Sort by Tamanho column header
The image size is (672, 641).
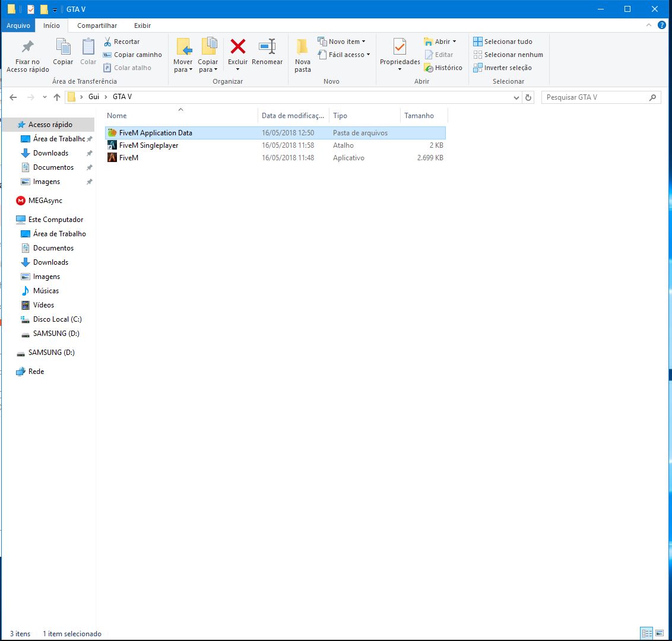click(424, 115)
